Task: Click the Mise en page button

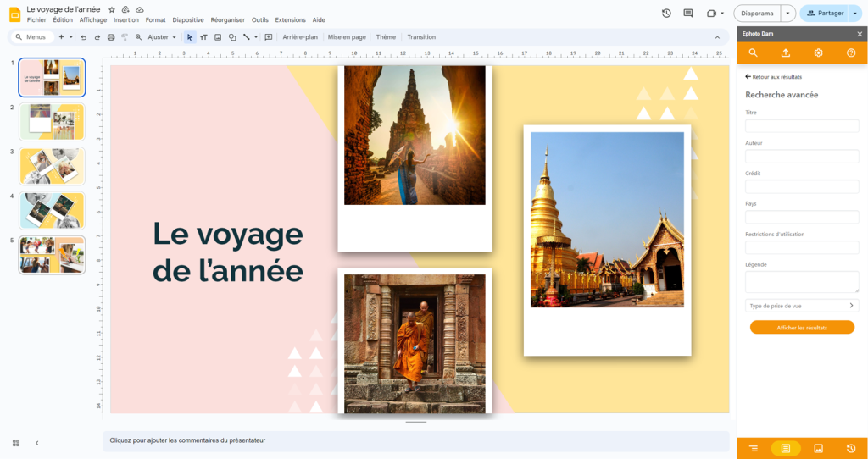Action: [347, 37]
